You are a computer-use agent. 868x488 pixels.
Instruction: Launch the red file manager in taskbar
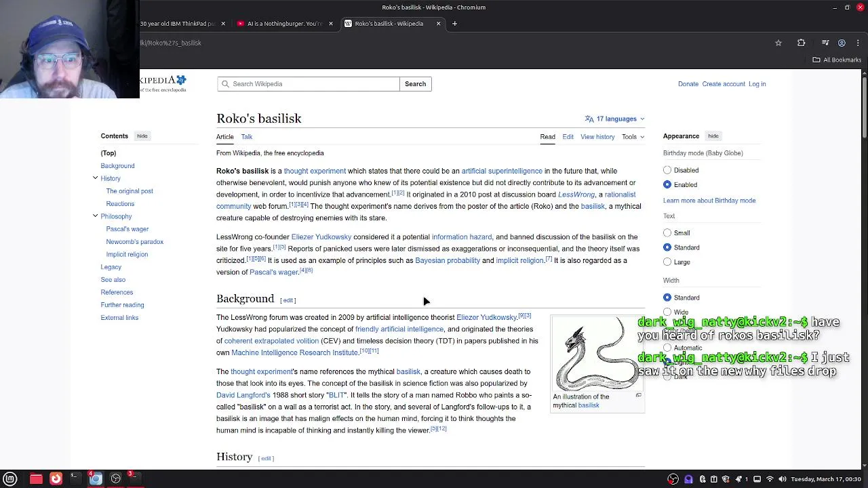coord(36,479)
